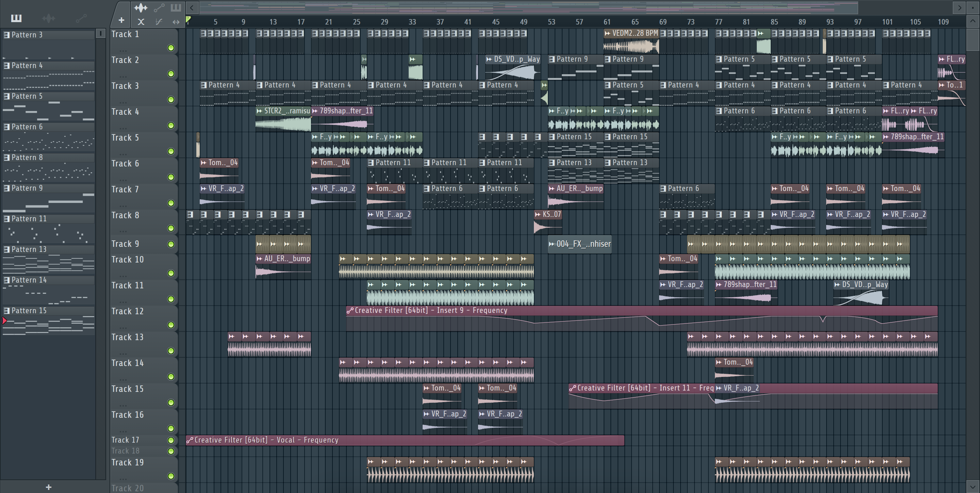Screen dimensions: 980x493
Task: Show automation clips in the picker panel
Action: tap(81, 18)
